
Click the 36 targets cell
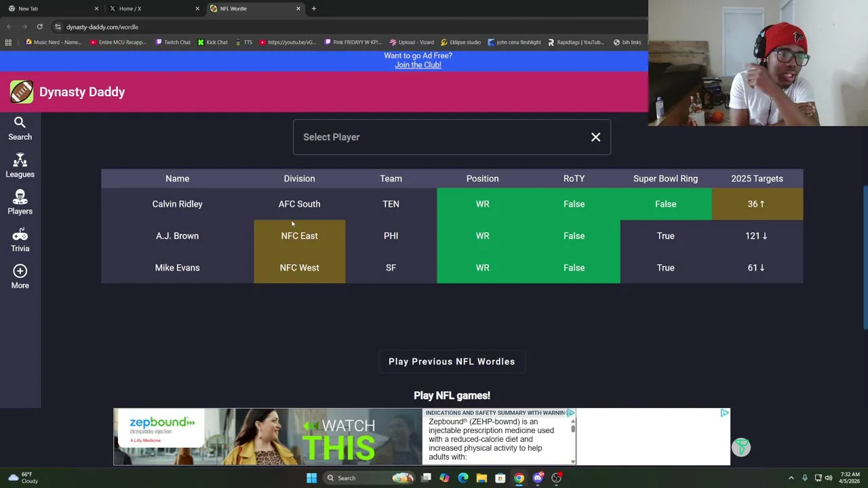[x=757, y=204]
